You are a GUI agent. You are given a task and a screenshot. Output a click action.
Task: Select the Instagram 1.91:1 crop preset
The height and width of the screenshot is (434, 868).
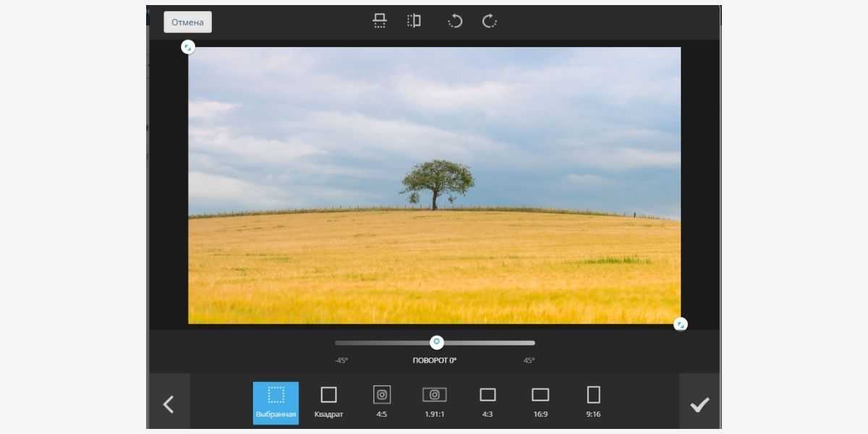tap(435, 402)
